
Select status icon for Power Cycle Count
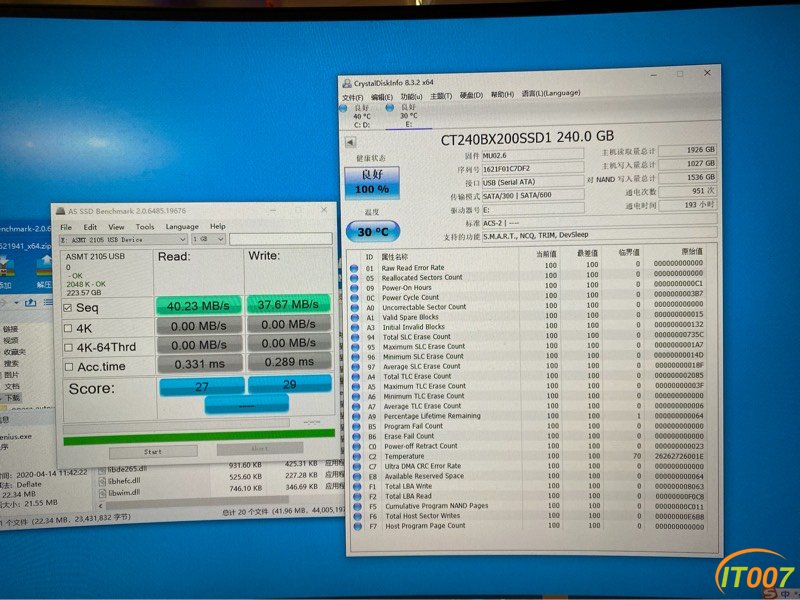[x=355, y=298]
